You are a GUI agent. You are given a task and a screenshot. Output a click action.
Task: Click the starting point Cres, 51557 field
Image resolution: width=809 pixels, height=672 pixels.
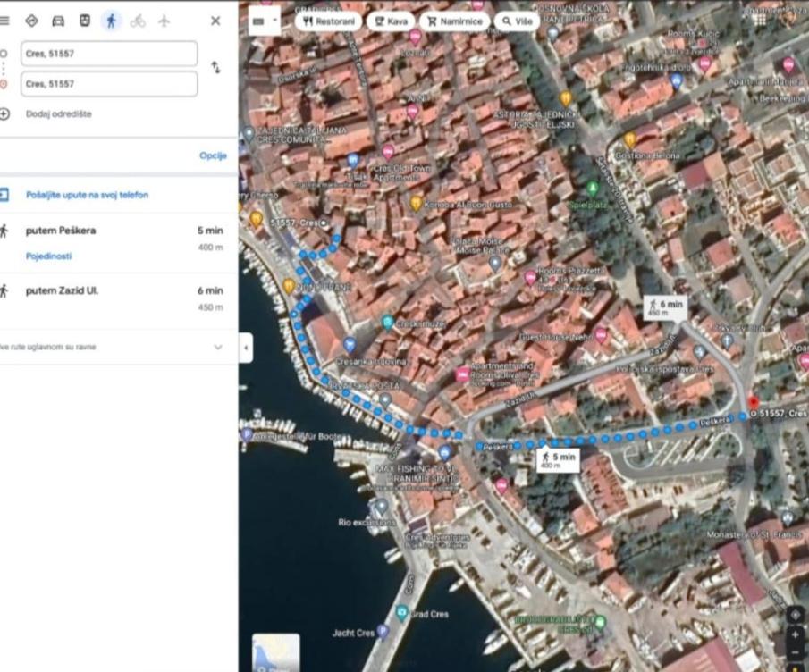(109, 54)
